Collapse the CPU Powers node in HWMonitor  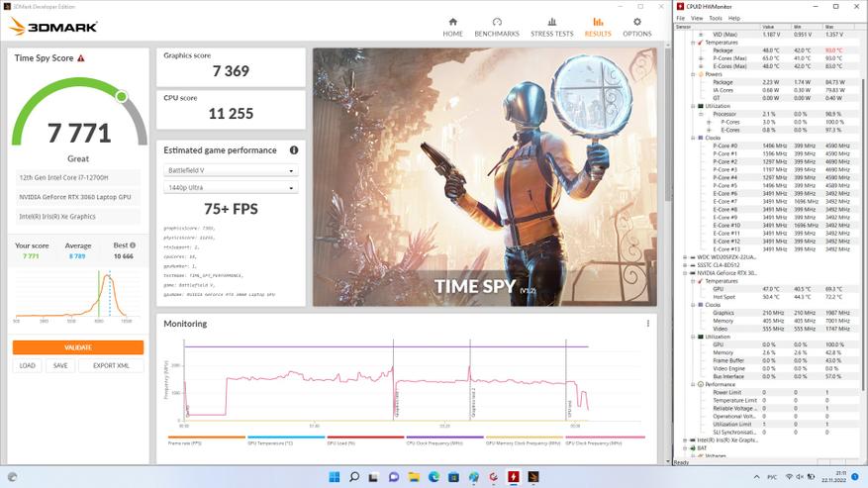coord(693,74)
